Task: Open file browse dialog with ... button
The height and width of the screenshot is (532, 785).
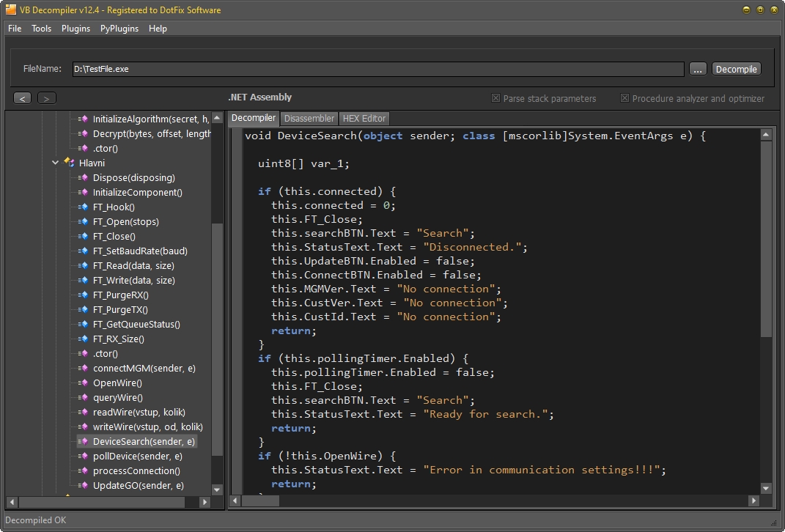Action: point(697,69)
